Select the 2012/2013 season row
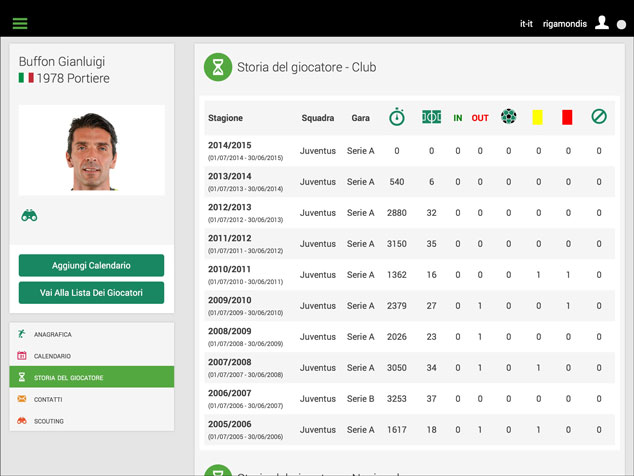634x476 pixels. click(x=409, y=213)
